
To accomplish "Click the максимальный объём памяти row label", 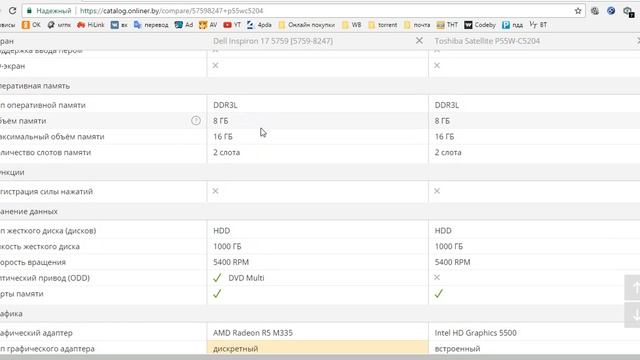I will (52, 136).
